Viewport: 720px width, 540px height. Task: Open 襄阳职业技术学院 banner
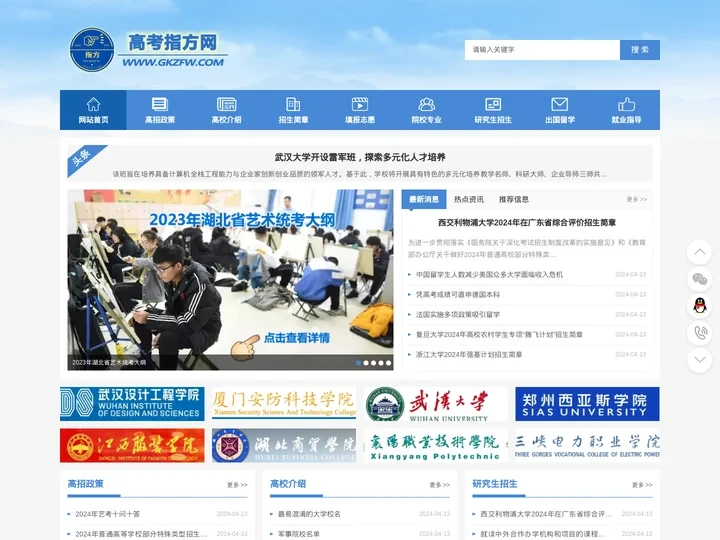point(436,445)
